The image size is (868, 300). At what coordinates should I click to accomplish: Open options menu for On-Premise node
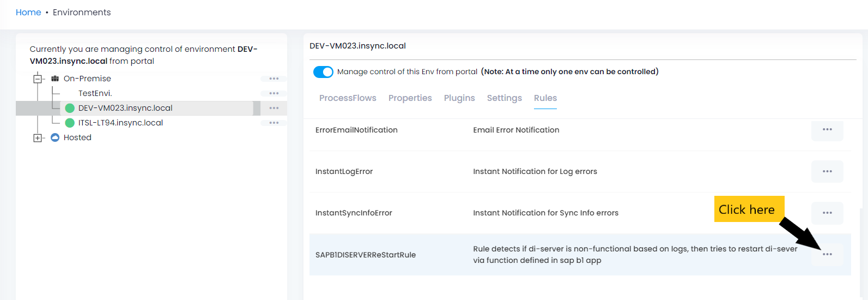(274, 79)
